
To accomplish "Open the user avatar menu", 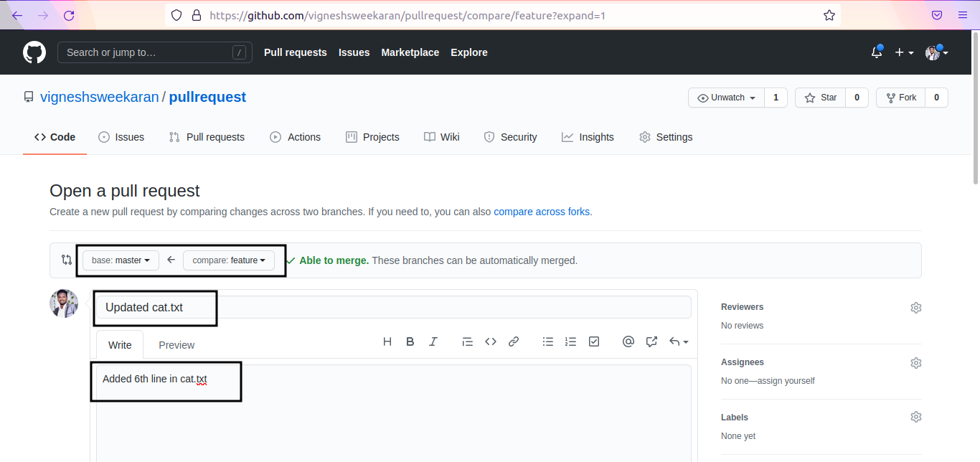I will pyautogui.click(x=937, y=52).
